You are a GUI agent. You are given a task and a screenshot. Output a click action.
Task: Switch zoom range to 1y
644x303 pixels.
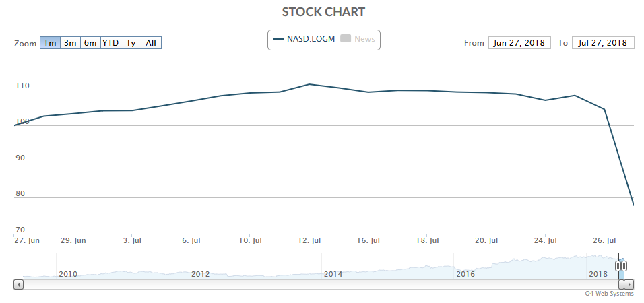131,42
